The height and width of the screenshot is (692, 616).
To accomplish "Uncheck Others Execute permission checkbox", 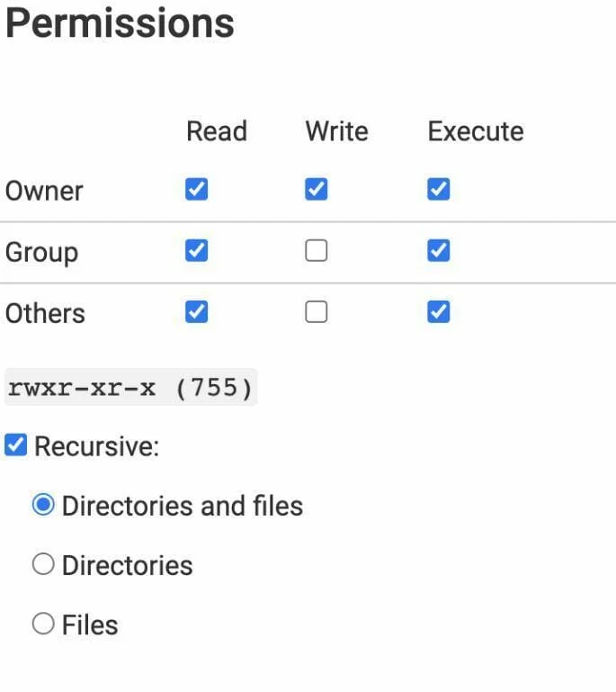I will 438,312.
